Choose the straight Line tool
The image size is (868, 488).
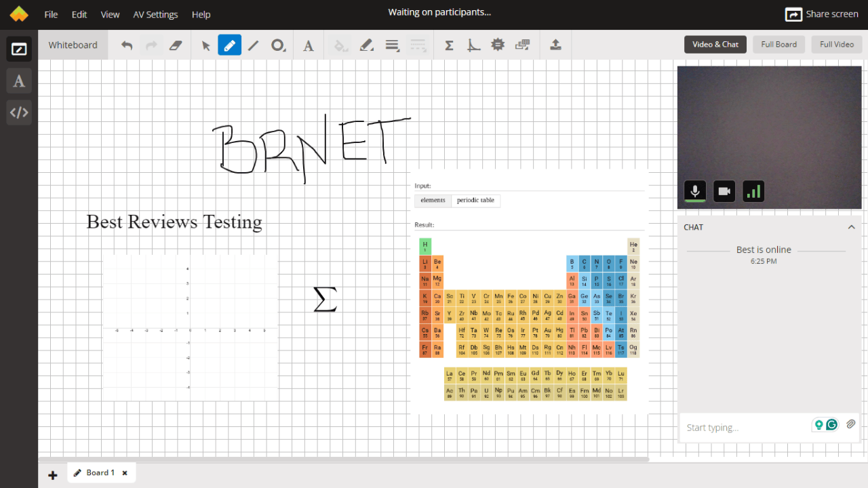pos(253,45)
